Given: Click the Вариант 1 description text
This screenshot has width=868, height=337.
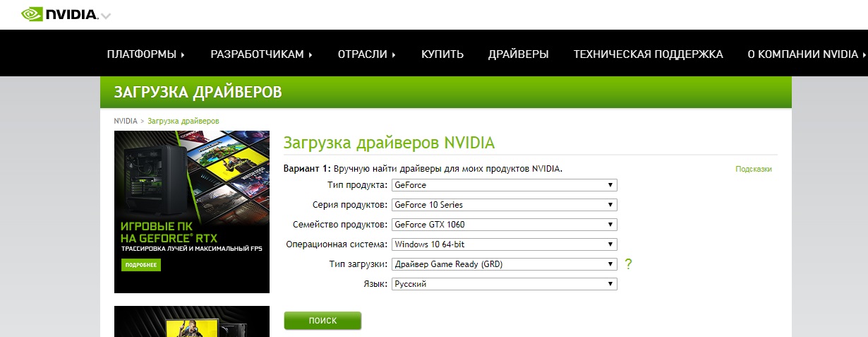Looking at the screenshot, I should click(423, 169).
